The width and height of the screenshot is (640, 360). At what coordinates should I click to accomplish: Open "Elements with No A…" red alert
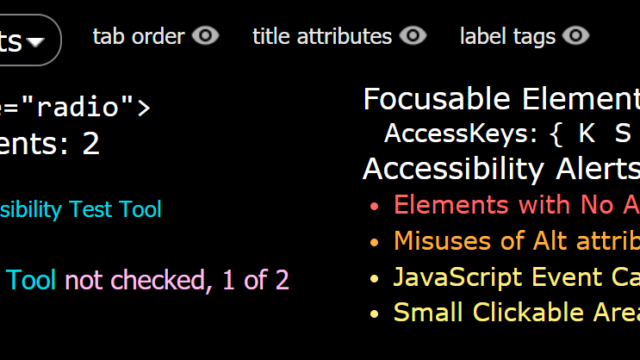click(x=516, y=204)
